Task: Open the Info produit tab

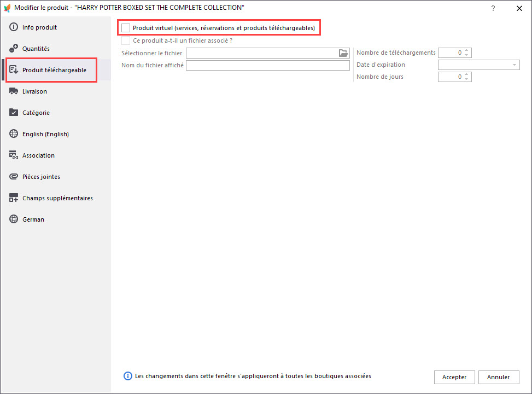Action: [x=56, y=27]
